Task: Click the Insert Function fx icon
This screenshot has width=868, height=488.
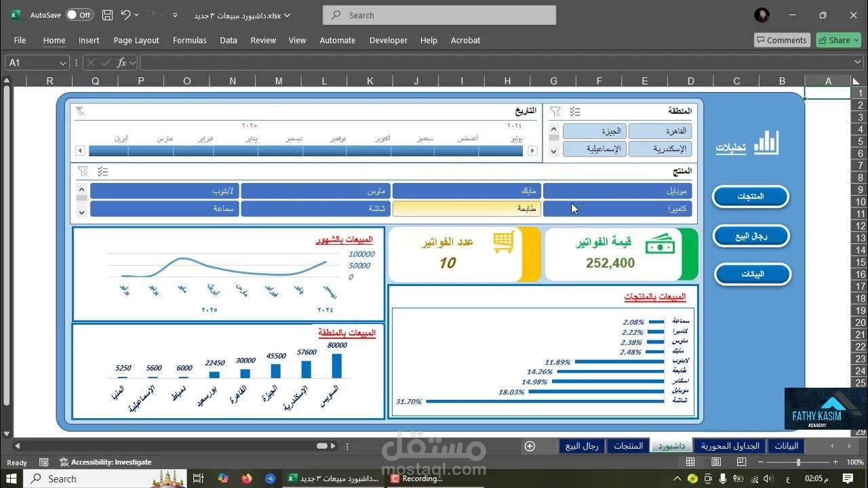Action: pyautogui.click(x=122, y=62)
